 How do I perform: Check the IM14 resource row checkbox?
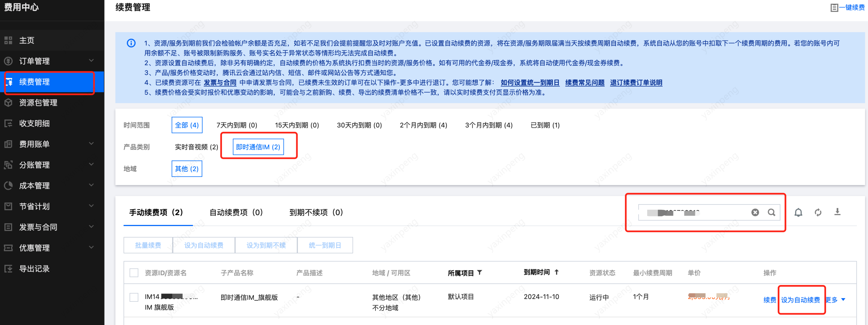[x=134, y=297]
